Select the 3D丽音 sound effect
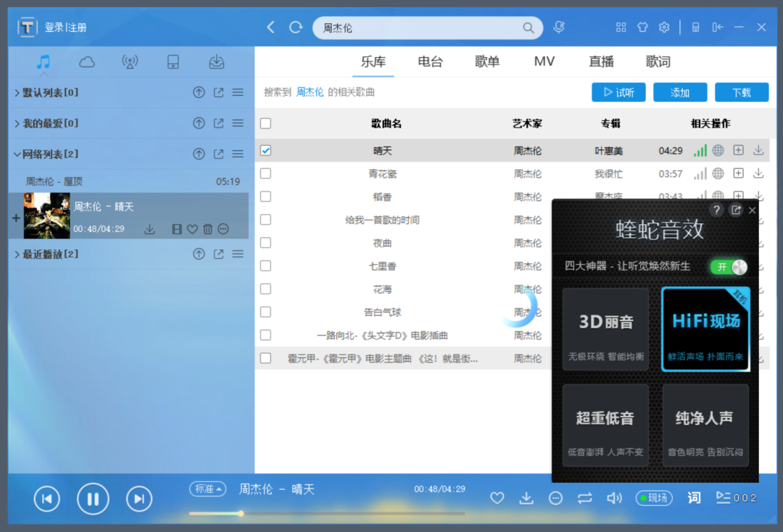783x532 pixels. (605, 329)
